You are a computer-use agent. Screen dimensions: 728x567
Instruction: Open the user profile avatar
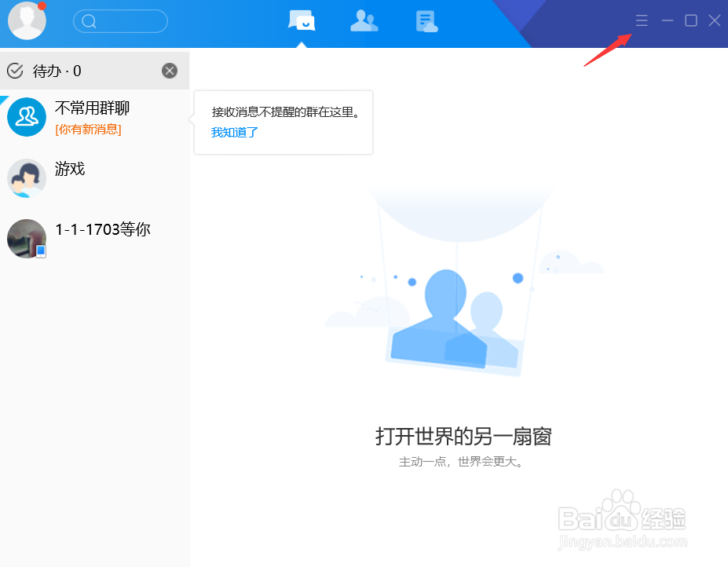point(27,21)
